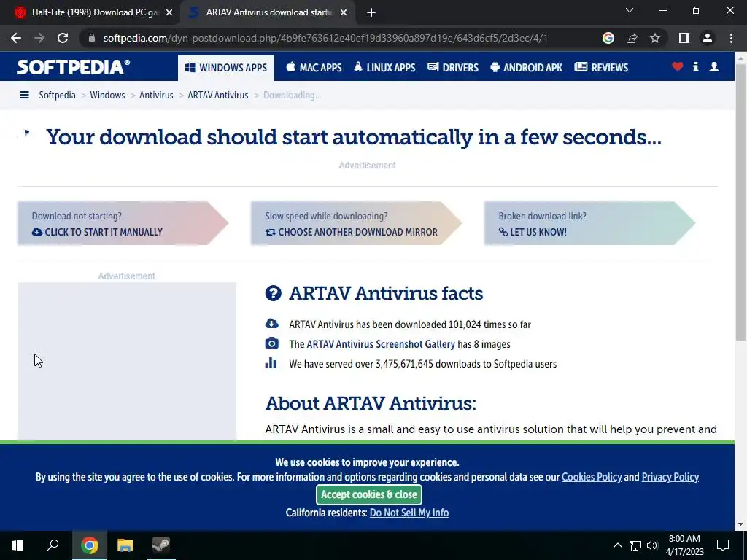The height and width of the screenshot is (560, 747).
Task: Open the Chrome three-dot menu
Action: pyautogui.click(x=731, y=38)
